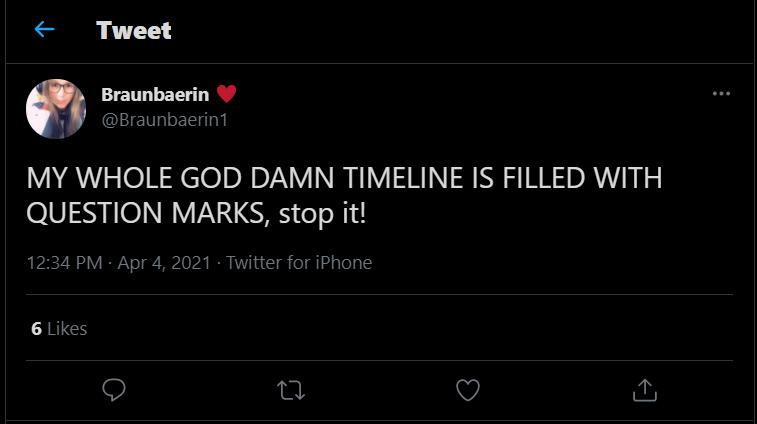Click the 12:34 PM timestamp
The width and height of the screenshot is (757, 424).
click(x=64, y=263)
